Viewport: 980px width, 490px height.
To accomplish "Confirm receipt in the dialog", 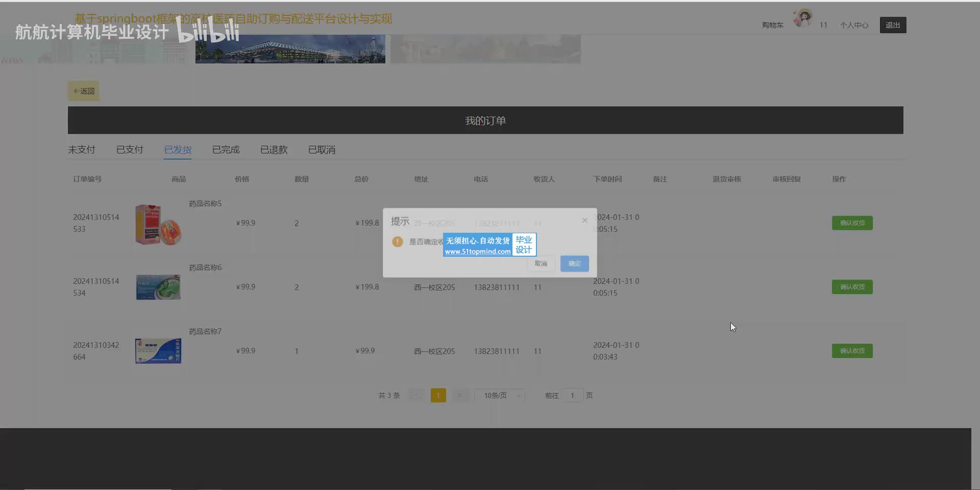I will (x=574, y=263).
